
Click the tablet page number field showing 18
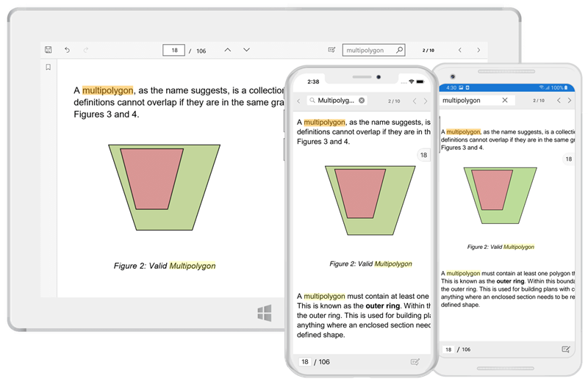click(x=174, y=50)
